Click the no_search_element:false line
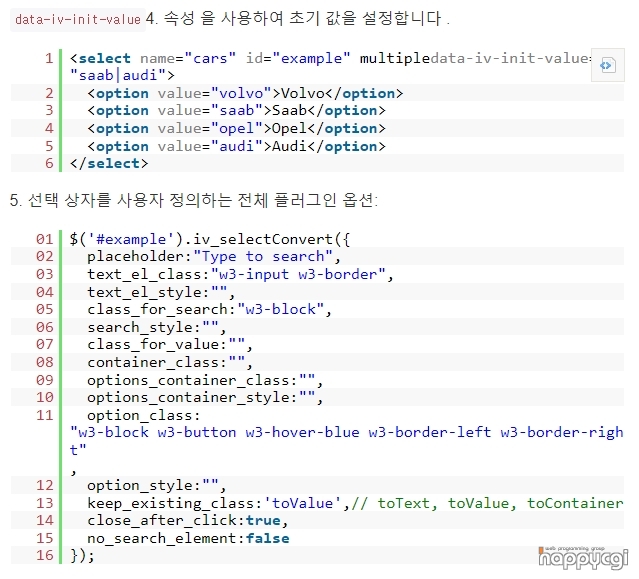The image size is (639, 579). 188,538
